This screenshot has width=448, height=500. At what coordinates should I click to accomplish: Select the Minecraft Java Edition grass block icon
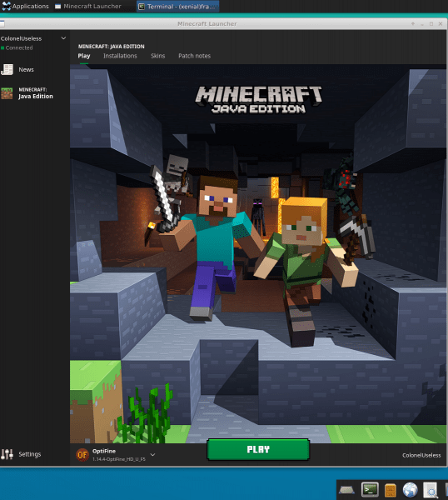click(x=7, y=93)
